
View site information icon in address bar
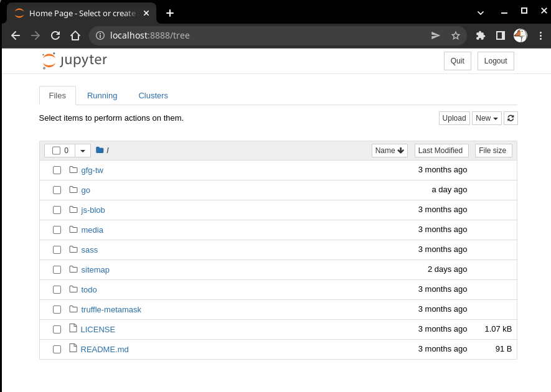100,35
